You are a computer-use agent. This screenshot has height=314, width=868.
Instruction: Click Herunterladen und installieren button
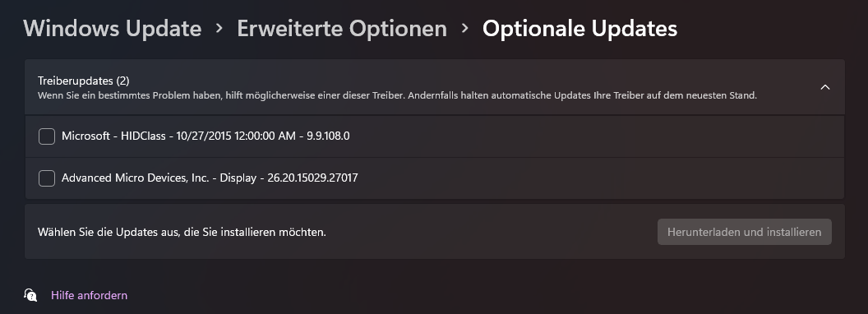(745, 232)
